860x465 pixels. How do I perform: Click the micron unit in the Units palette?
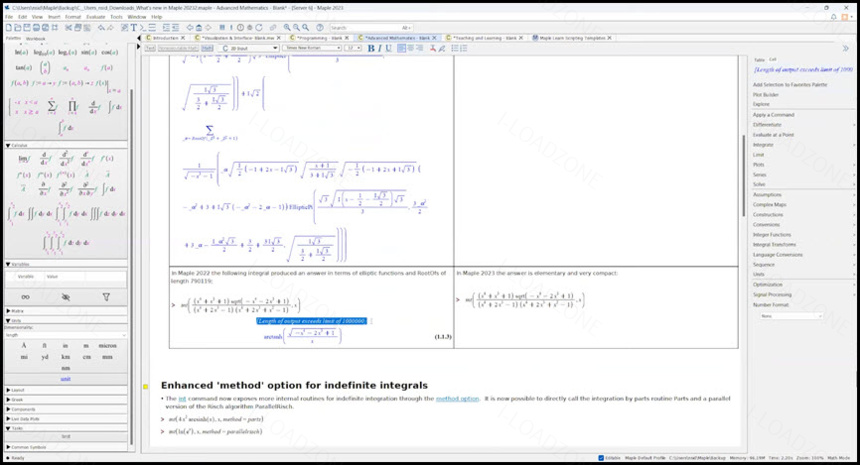tap(108, 345)
